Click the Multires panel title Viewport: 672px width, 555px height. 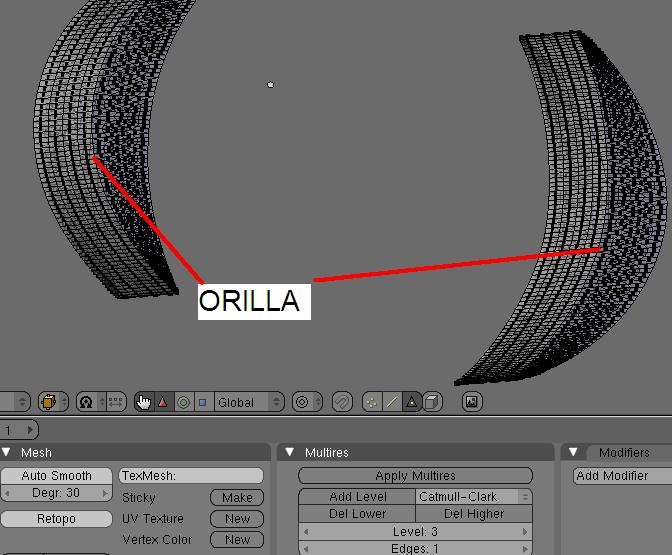tap(327, 453)
